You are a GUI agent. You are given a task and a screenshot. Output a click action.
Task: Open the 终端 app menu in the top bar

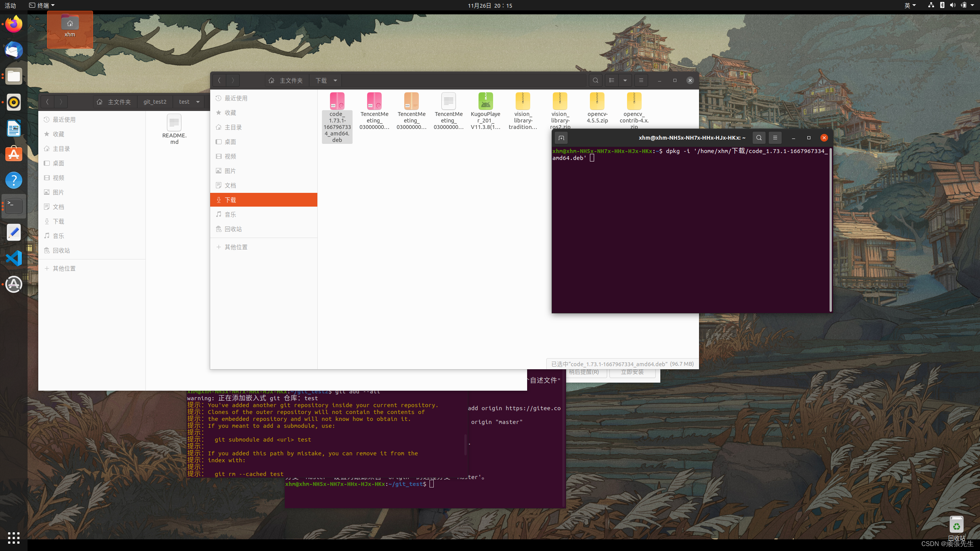(x=42, y=5)
